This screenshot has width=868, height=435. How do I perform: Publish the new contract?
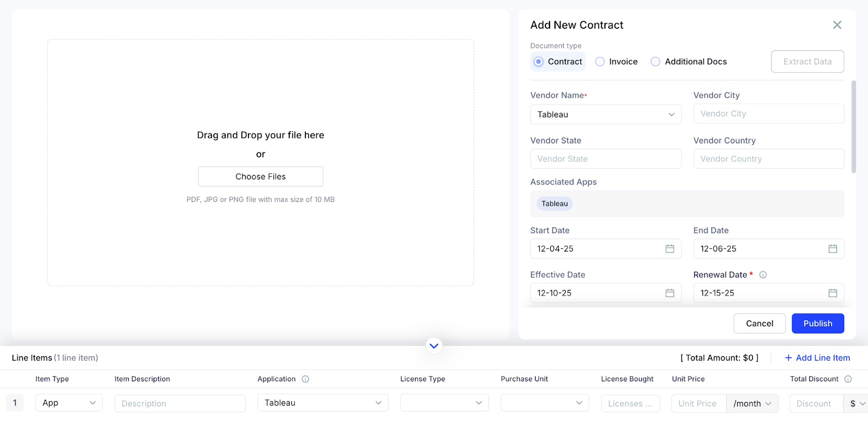click(818, 324)
